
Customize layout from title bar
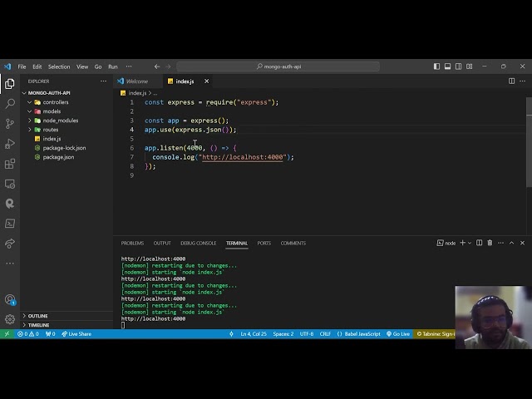point(469,66)
